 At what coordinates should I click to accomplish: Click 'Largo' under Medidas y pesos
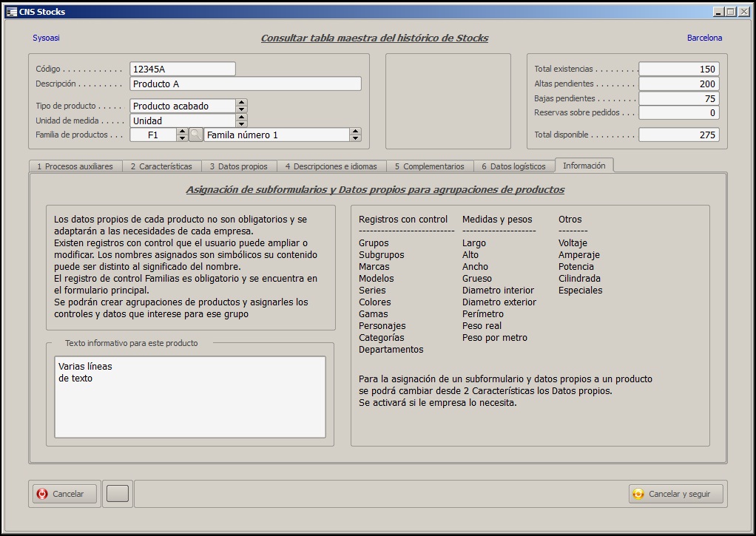click(474, 243)
